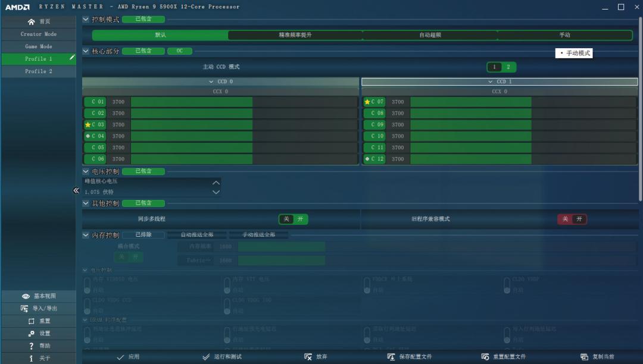Screen dimensions: 643x364
Task: Open Import/Export icon
Action: [x=24, y=308]
